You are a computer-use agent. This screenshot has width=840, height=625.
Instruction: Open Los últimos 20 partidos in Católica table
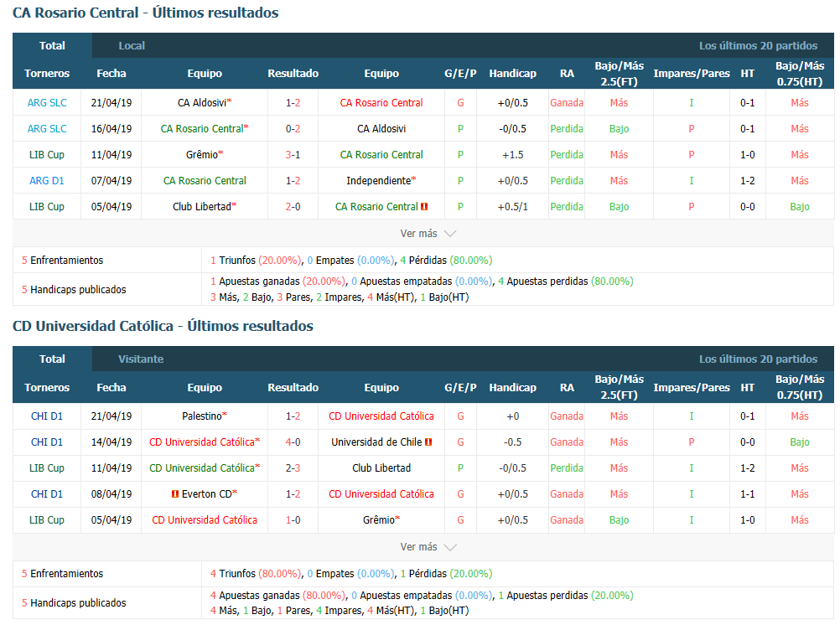click(x=758, y=359)
